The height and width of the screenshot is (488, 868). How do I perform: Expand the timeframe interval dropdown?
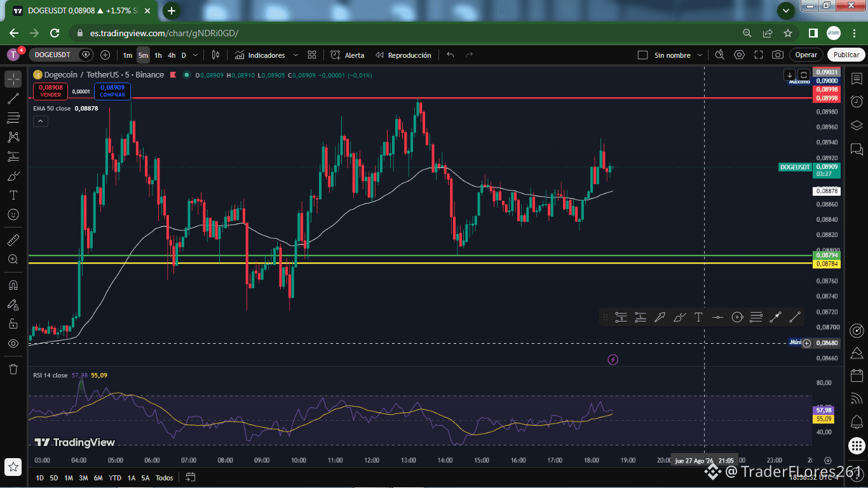[x=196, y=55]
